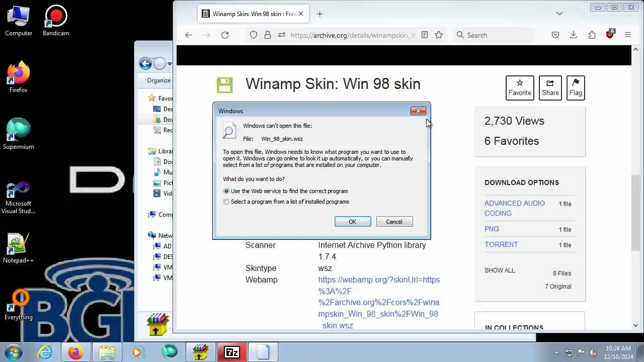Share the Winamp skin item
The width and height of the screenshot is (644, 362).
point(550,87)
